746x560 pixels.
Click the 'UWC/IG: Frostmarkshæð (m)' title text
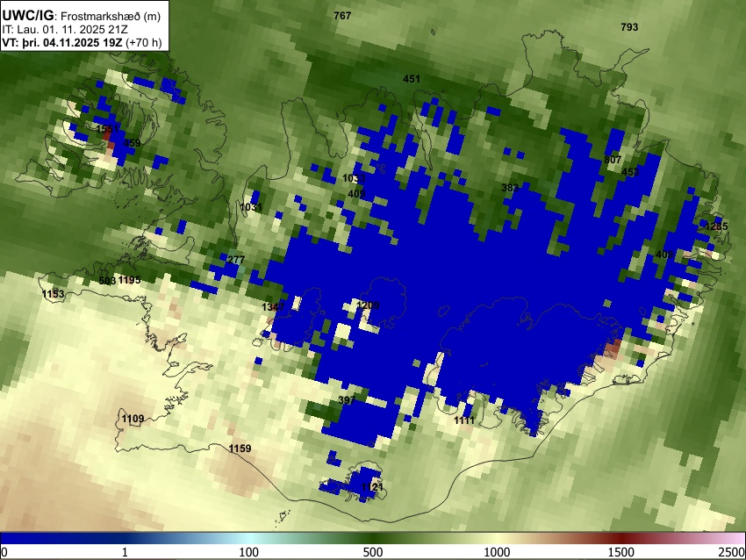[x=82, y=16]
